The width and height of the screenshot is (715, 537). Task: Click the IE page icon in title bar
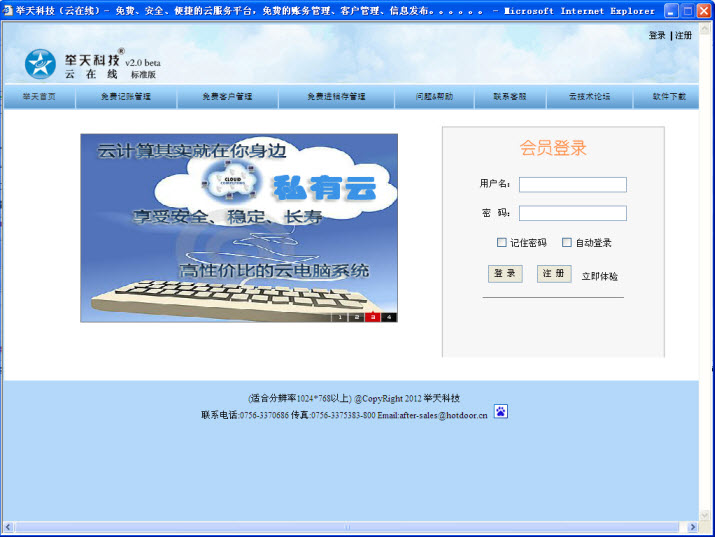pyautogui.click(x=7, y=10)
